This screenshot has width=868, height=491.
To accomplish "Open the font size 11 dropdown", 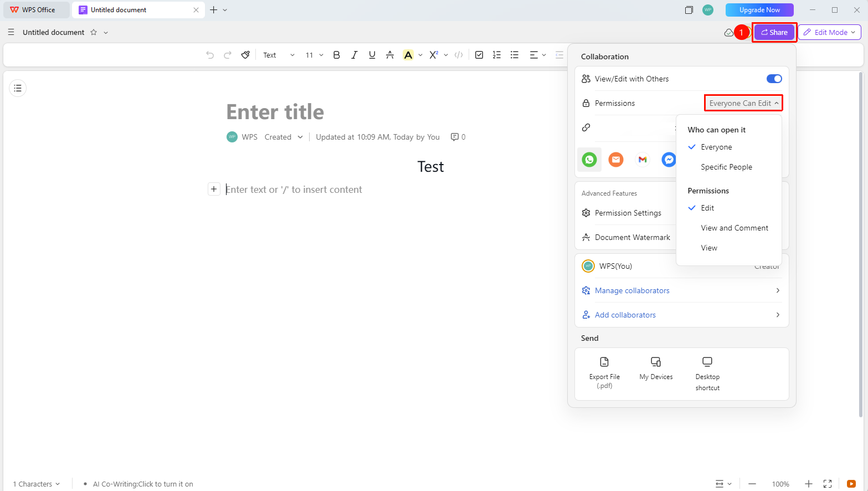I will [314, 55].
